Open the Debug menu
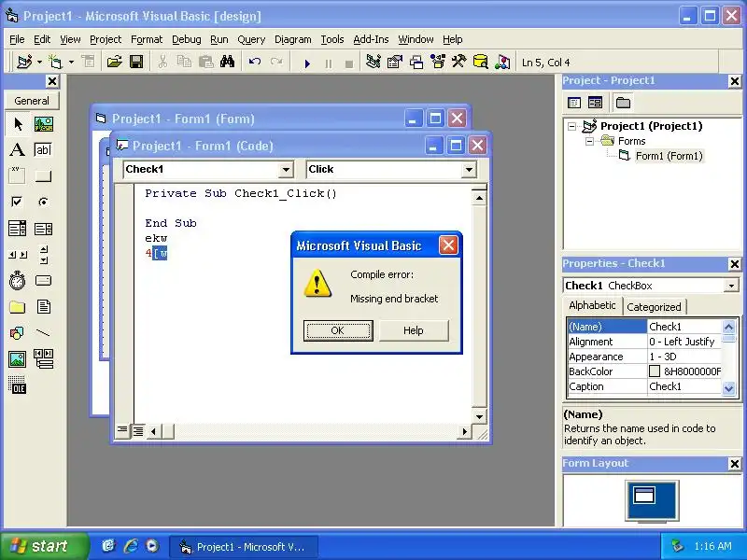This screenshot has height=560, width=747. pos(186,39)
